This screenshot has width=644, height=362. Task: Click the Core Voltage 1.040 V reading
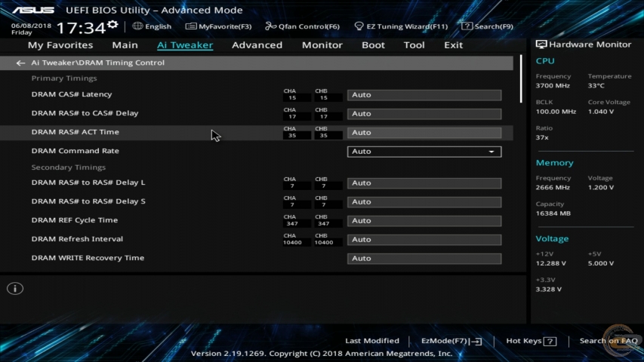[601, 112]
